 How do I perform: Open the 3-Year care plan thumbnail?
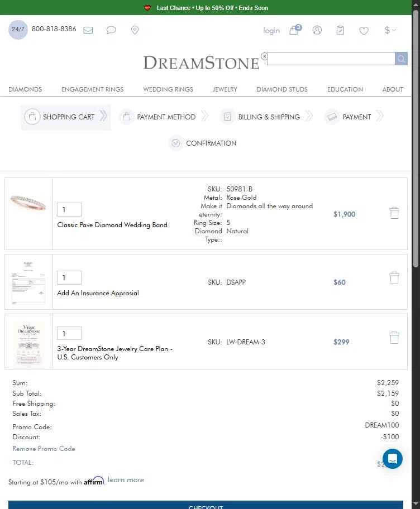(x=29, y=343)
